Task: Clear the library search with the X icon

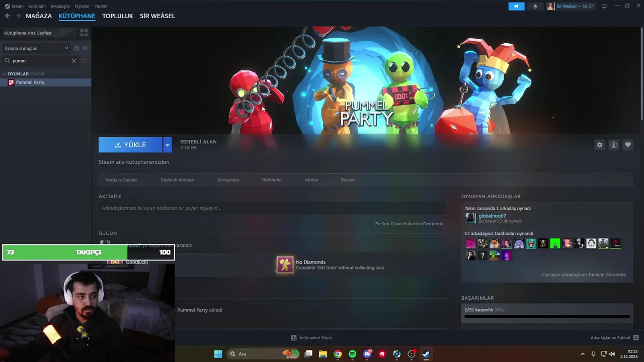Action: coord(73,61)
